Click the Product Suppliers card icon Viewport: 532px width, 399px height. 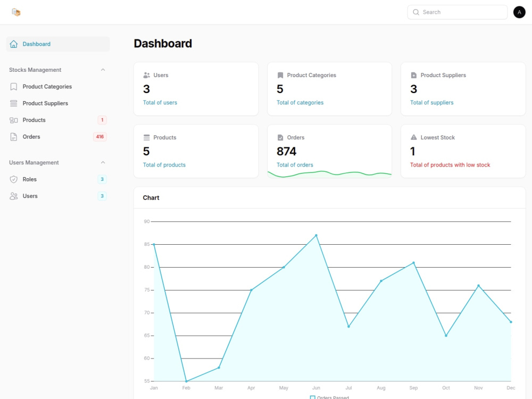(413, 76)
